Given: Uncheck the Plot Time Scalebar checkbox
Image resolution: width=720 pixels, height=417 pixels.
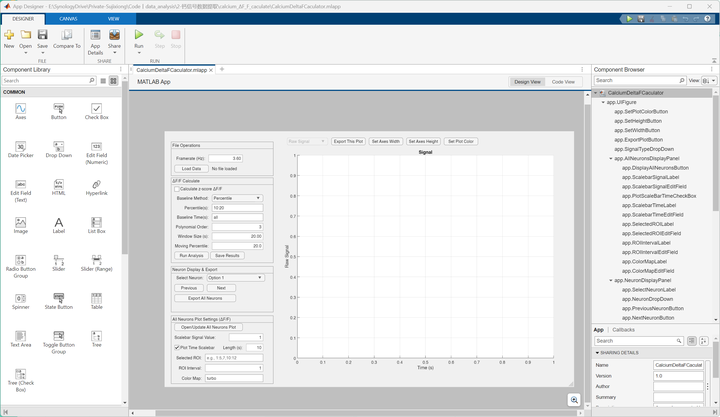Looking at the screenshot, I should click(177, 348).
